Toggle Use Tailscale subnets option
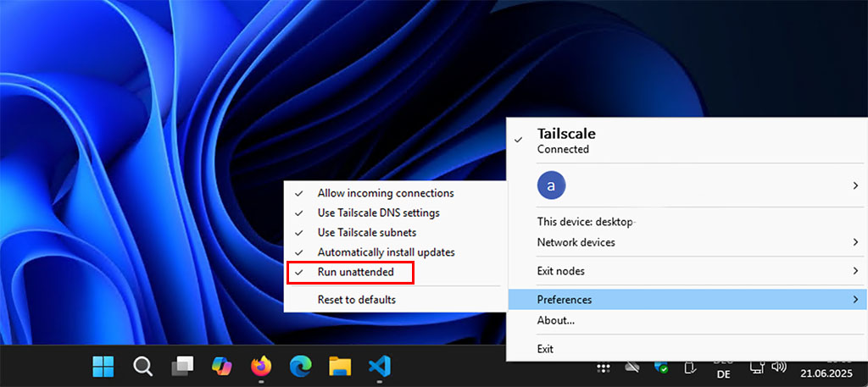This screenshot has width=868, height=387. [396, 232]
